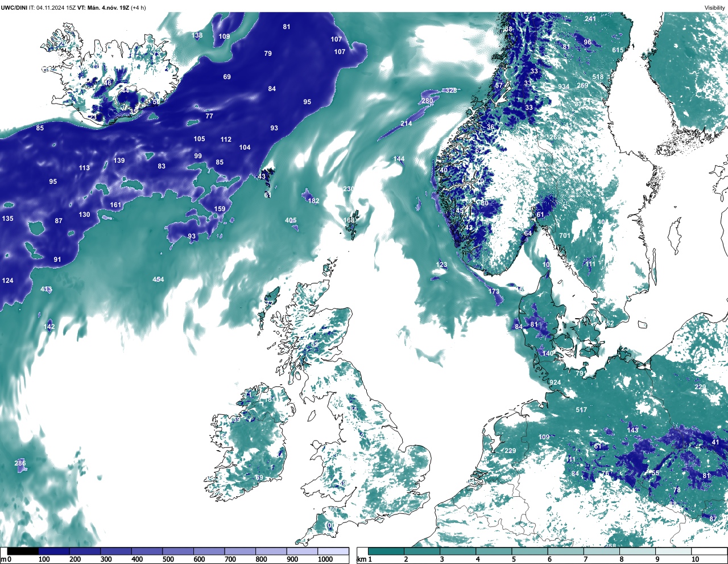This screenshot has width=728, height=564.
Task: Click the "105" visibility value on the map
Action: (x=199, y=139)
